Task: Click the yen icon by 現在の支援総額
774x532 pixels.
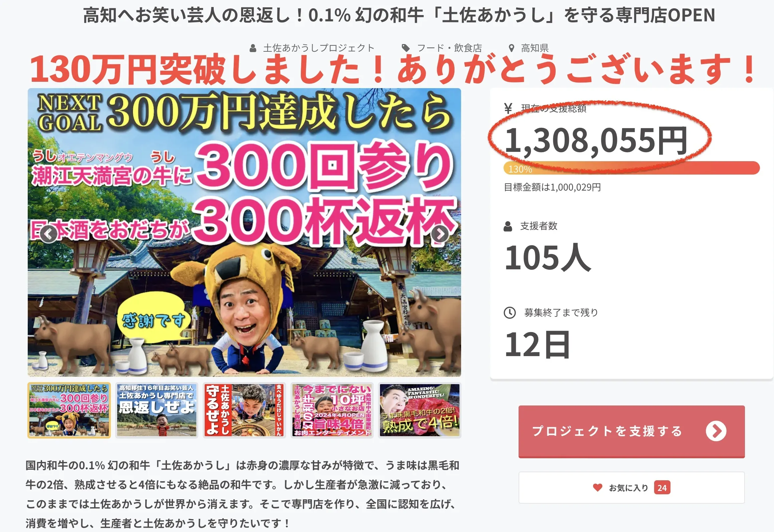Action: click(x=508, y=108)
